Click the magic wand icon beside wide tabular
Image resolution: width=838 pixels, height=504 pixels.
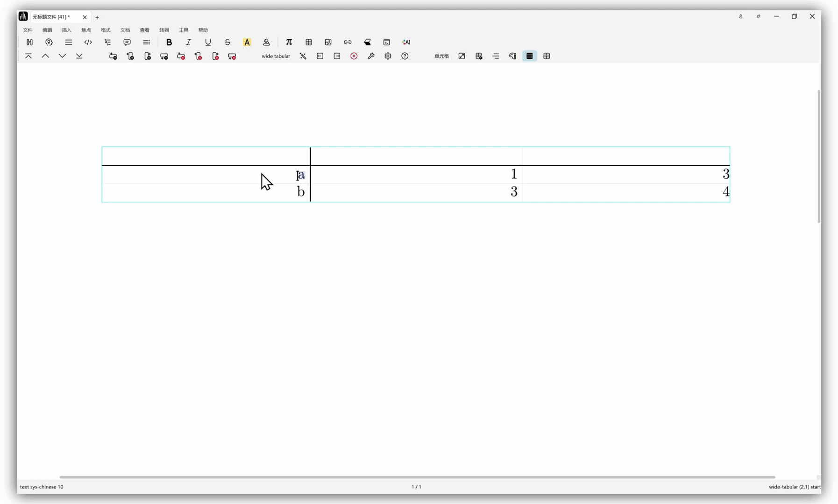pyautogui.click(x=303, y=56)
